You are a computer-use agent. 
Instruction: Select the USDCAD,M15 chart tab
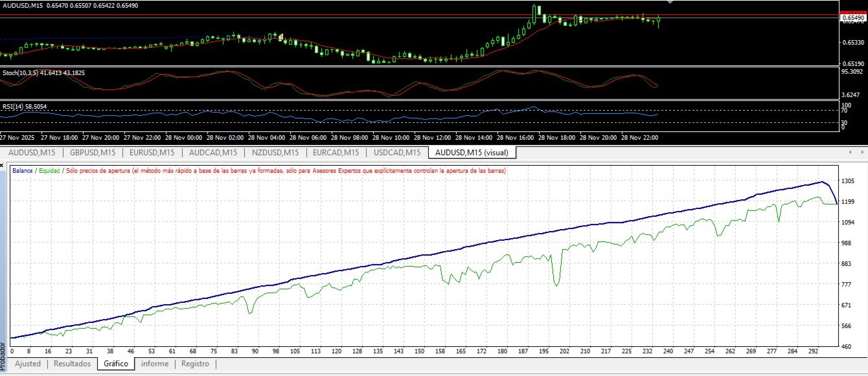click(396, 153)
